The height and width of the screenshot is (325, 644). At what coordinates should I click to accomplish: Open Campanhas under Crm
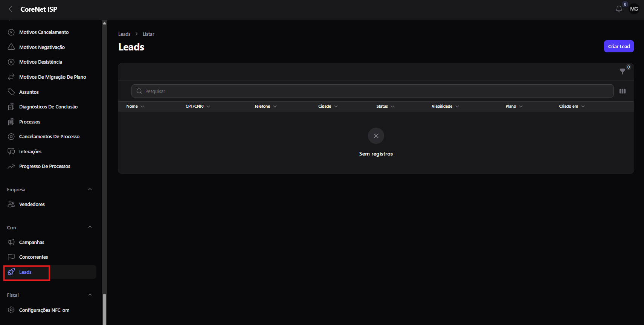[32, 242]
